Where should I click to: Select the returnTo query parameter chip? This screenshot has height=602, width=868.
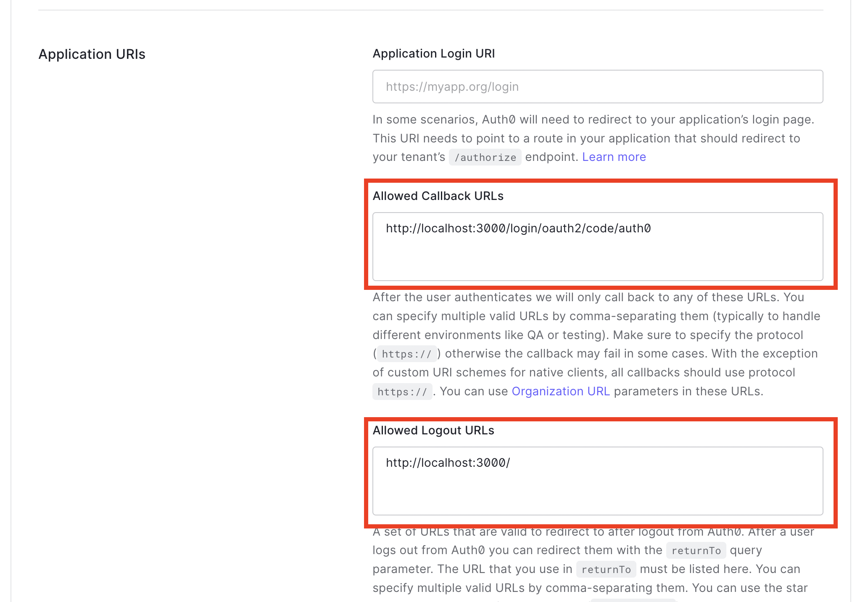(x=696, y=550)
